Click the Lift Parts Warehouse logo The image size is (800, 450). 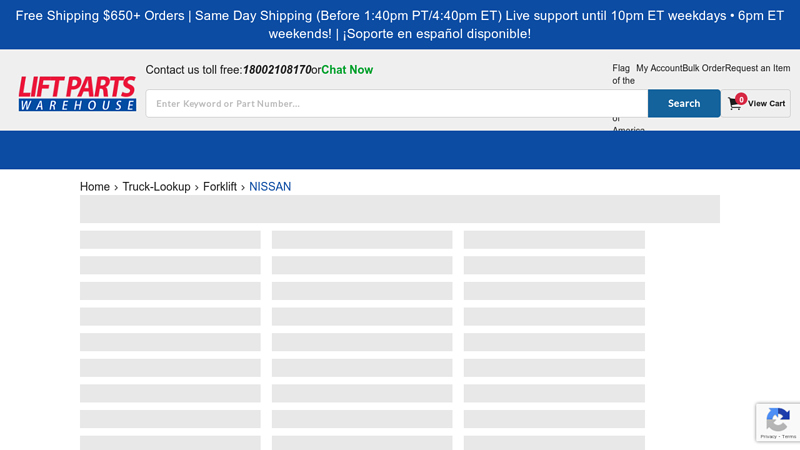click(77, 94)
